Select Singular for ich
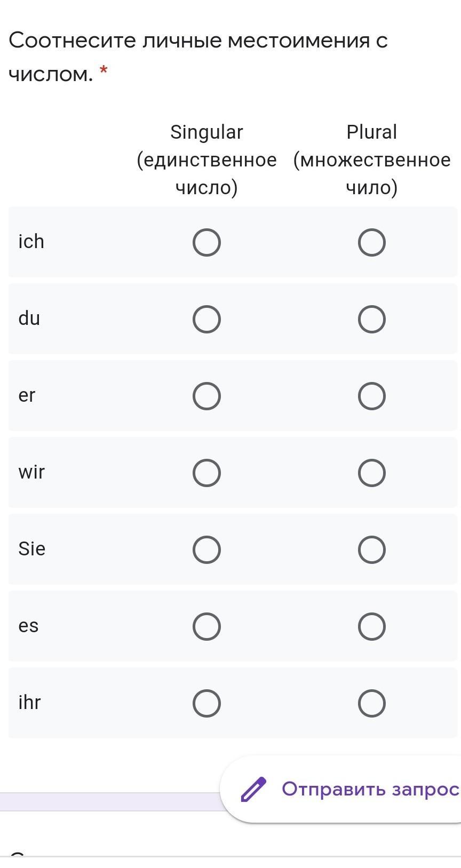Screen dimensions: 461x868 (206, 243)
